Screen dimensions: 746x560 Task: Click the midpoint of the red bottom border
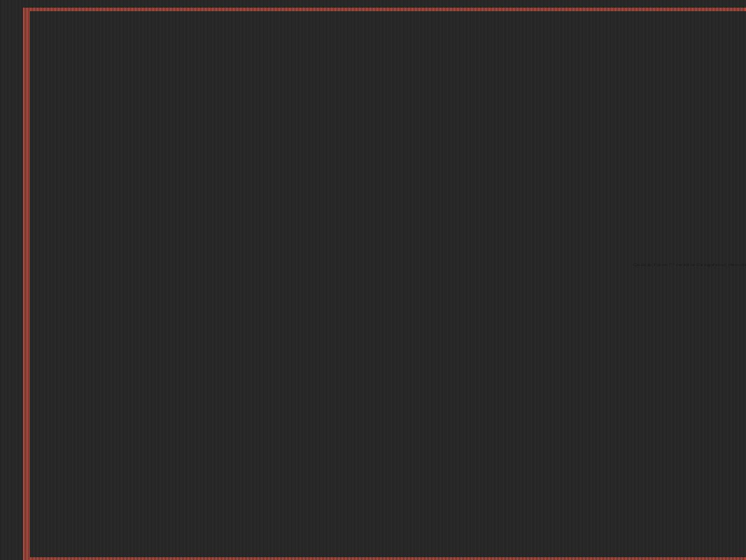pyautogui.click(x=384, y=559)
